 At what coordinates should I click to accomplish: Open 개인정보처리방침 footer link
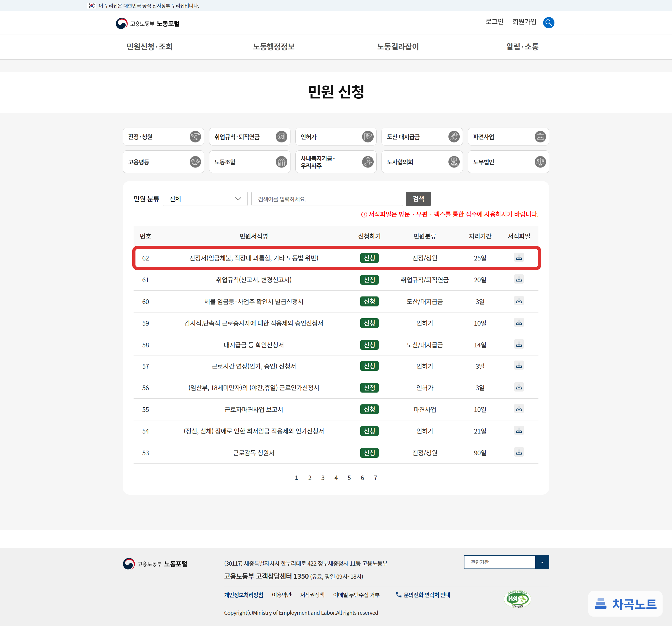pyautogui.click(x=244, y=595)
